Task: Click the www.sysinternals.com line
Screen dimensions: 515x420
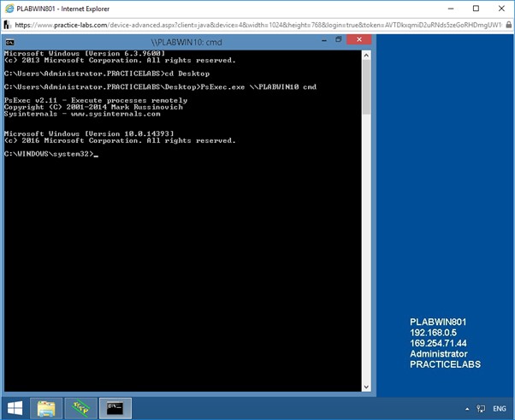Action: tap(82, 114)
